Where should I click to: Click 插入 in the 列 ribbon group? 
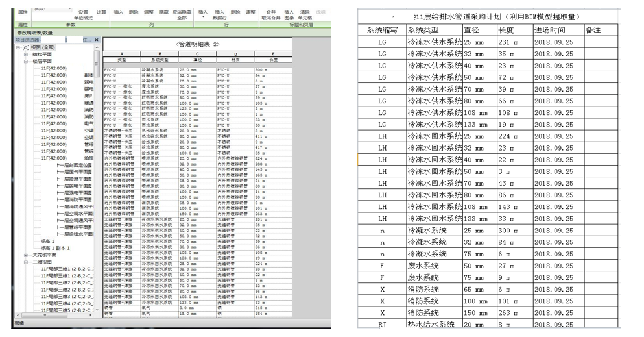click(x=119, y=12)
